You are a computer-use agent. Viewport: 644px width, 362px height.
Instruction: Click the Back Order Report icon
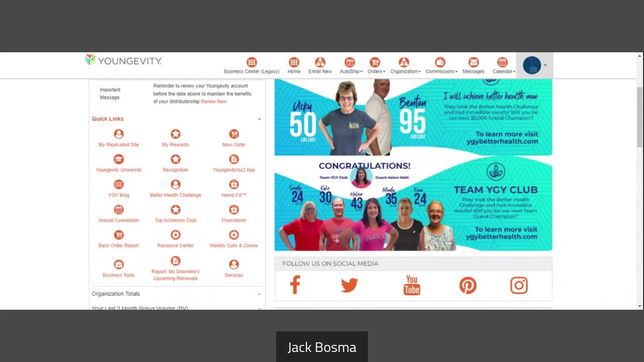(x=119, y=235)
